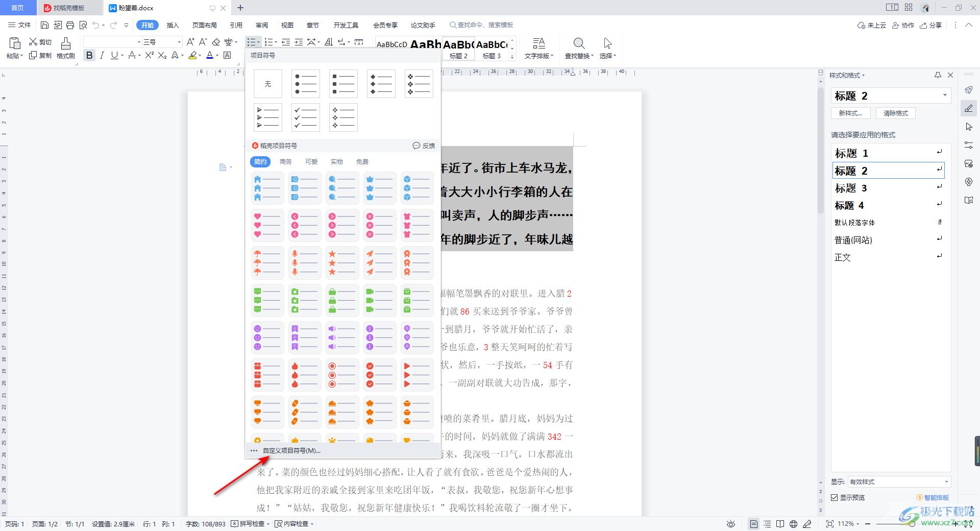Open the 选择 cursor tool dropdown
Screen dimensions: 980x531
tap(607, 49)
